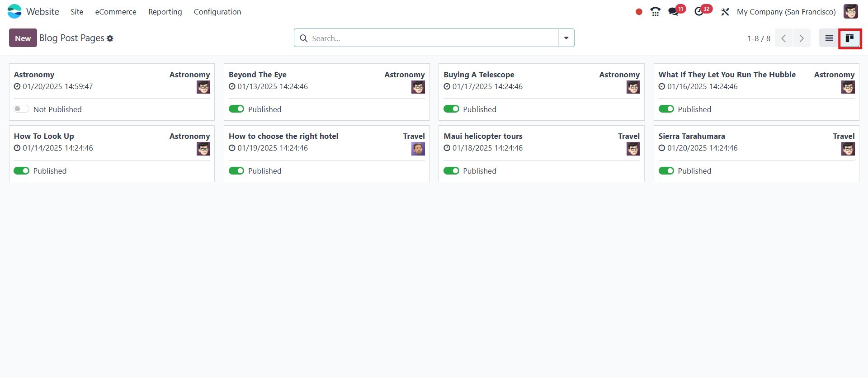The image size is (868, 378).
Task: Open the VoIP phone icon
Action: (x=655, y=12)
